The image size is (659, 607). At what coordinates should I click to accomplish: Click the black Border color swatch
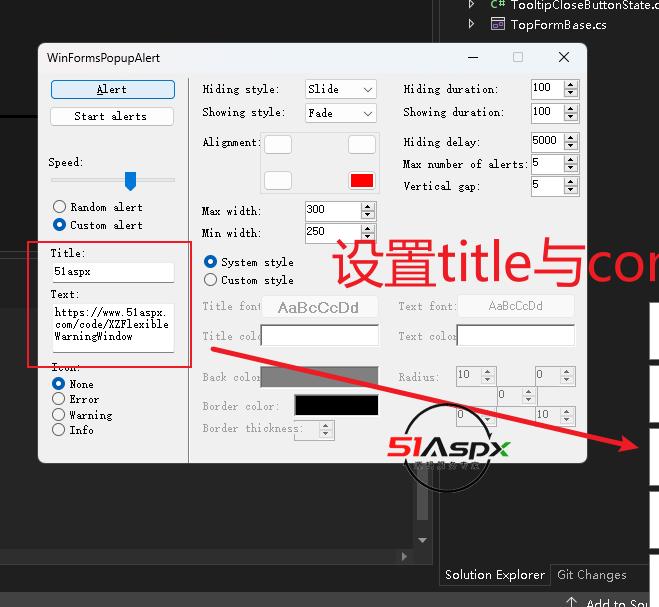336,405
